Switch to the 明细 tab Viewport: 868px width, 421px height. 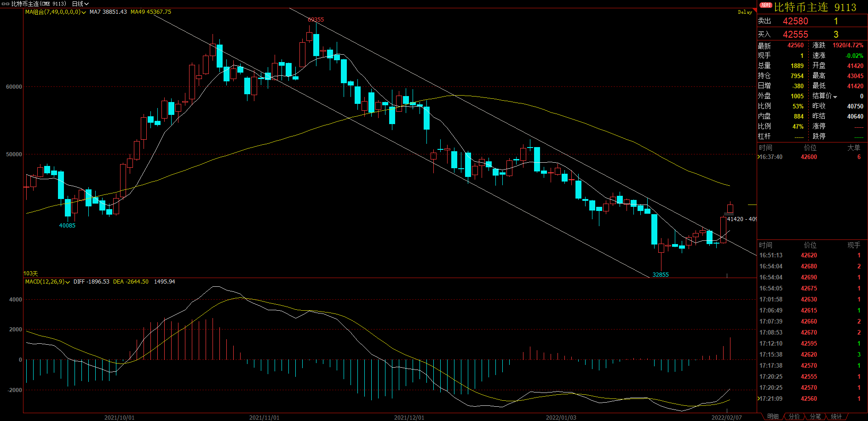click(x=773, y=416)
